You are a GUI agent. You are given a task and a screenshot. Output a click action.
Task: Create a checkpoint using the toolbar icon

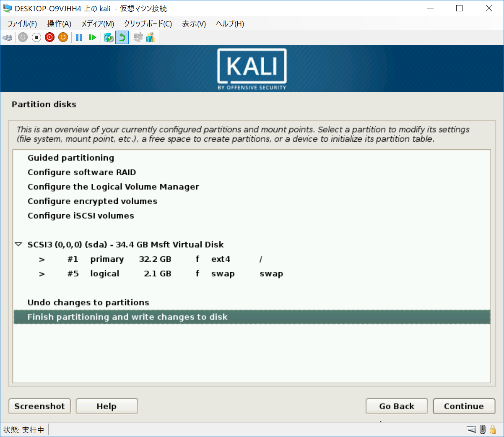point(109,38)
